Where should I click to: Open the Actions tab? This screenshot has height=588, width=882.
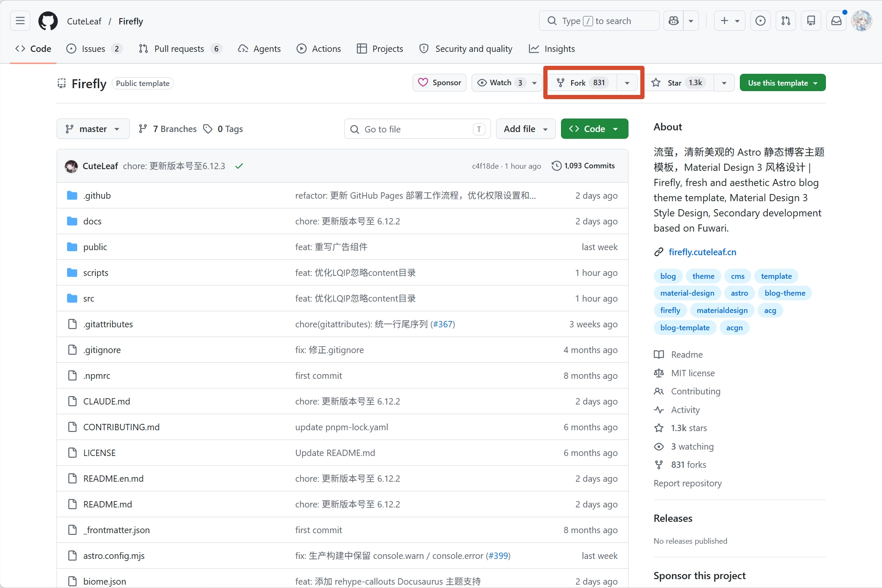319,49
